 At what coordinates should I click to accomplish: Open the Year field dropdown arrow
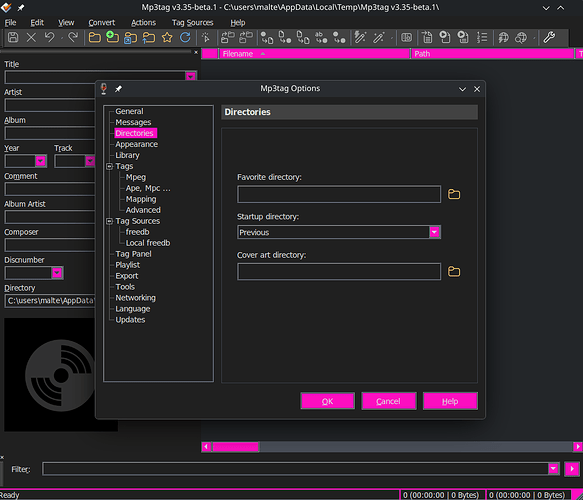41,161
